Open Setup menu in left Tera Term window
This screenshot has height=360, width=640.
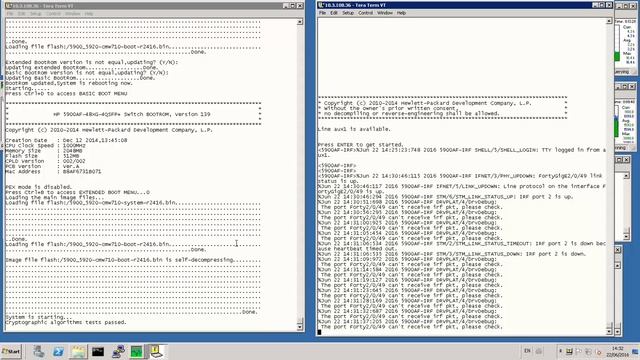[x=36, y=14]
